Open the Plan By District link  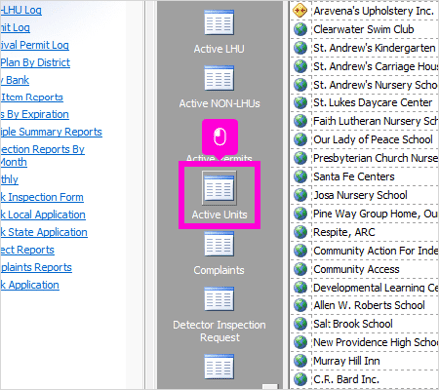pos(35,63)
